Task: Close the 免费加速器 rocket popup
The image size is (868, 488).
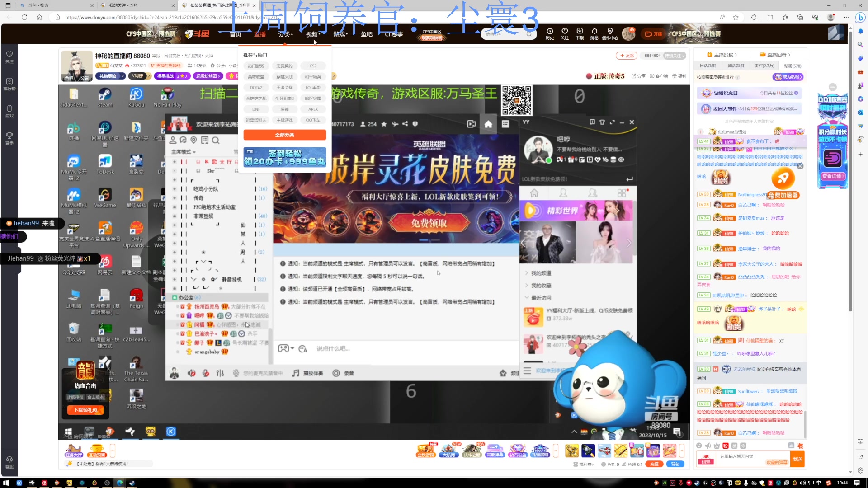Action: (800, 166)
